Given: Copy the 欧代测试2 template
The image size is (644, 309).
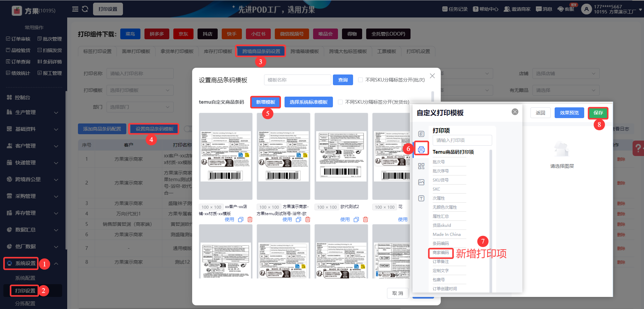Looking at the screenshot, I should point(356,219).
